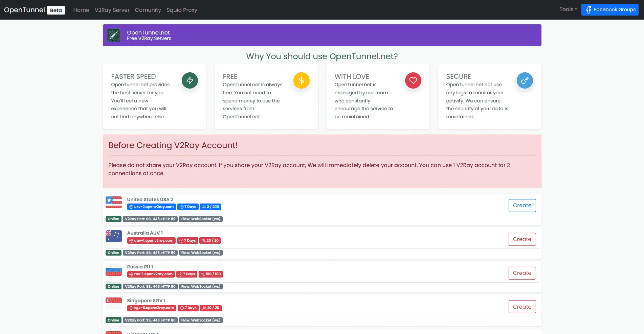Click the Australia AUV 1 server name

pos(145,233)
